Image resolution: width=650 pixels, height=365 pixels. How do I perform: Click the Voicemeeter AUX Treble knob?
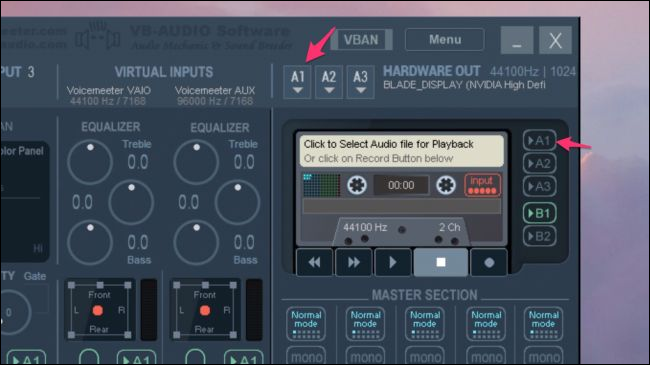196,162
